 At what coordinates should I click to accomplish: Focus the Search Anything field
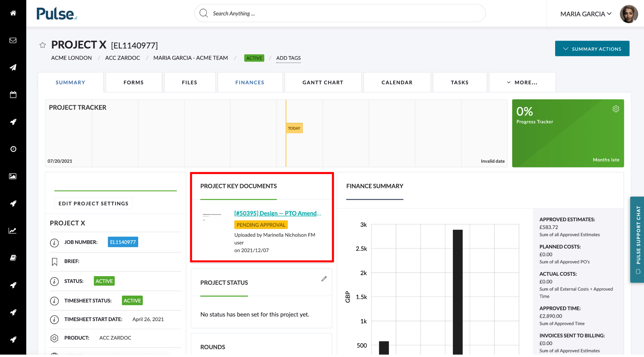(340, 13)
